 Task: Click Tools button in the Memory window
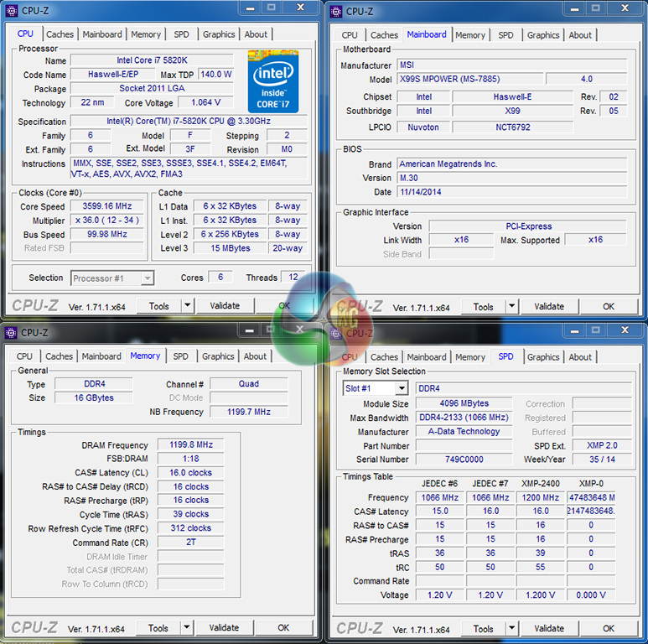158,628
